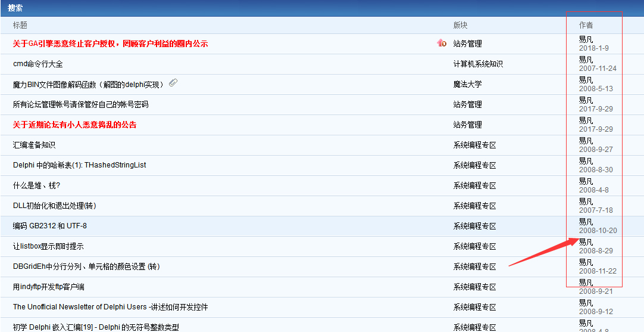Open the red 关于近期论坛有小人恶意捣乱的公告 thread

click(x=74, y=125)
